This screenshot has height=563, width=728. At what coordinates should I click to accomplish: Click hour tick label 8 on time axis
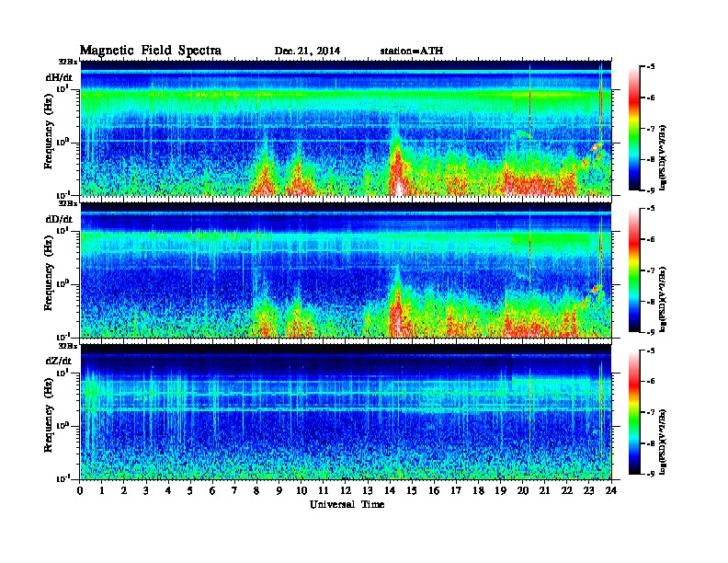[x=256, y=490]
